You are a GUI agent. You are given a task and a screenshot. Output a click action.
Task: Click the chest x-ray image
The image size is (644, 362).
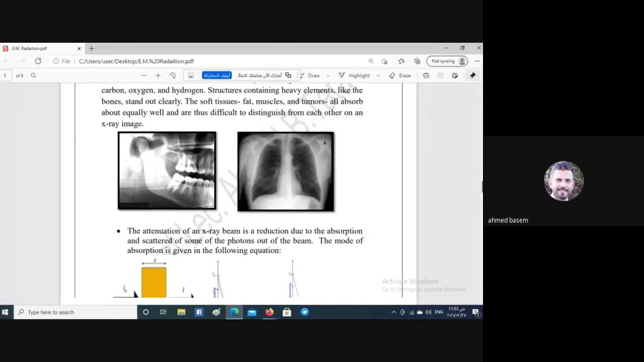click(286, 171)
